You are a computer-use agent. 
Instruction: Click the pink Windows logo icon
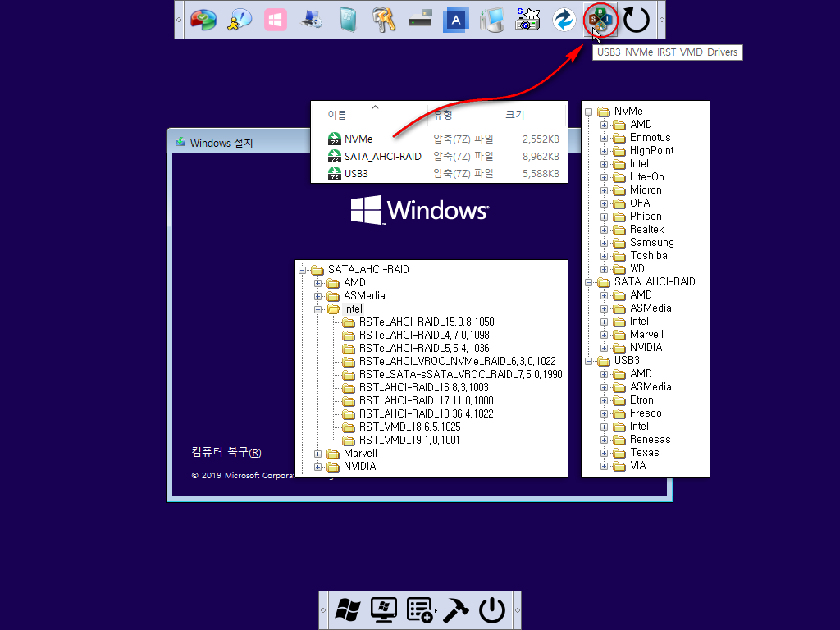276,20
